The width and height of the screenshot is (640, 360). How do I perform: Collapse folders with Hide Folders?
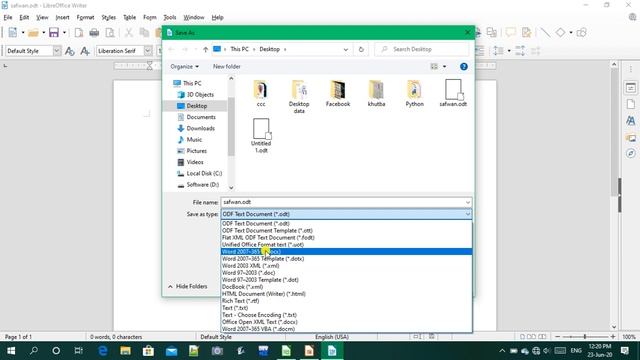(188, 287)
